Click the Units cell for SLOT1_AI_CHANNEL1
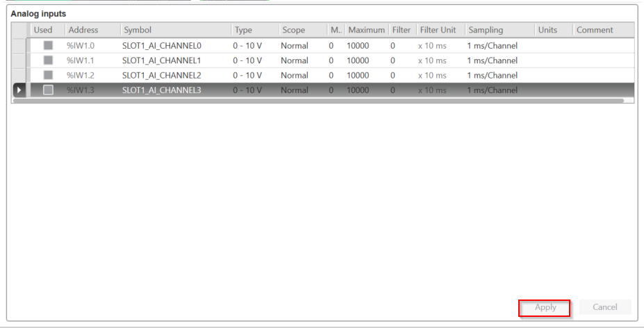This screenshot has height=328, width=644. [x=554, y=60]
